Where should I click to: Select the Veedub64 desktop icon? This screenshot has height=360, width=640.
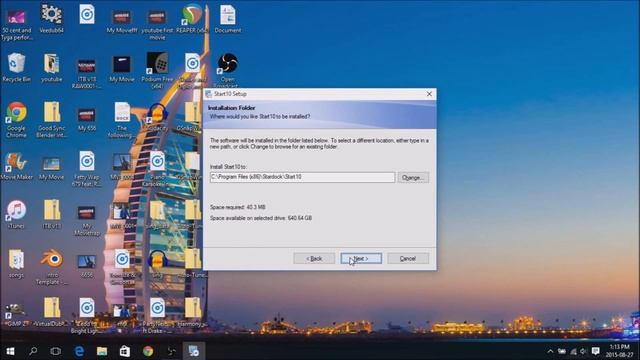point(51,19)
